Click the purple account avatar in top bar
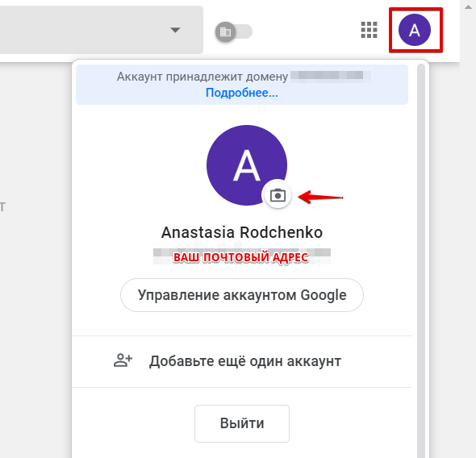 pyautogui.click(x=415, y=30)
